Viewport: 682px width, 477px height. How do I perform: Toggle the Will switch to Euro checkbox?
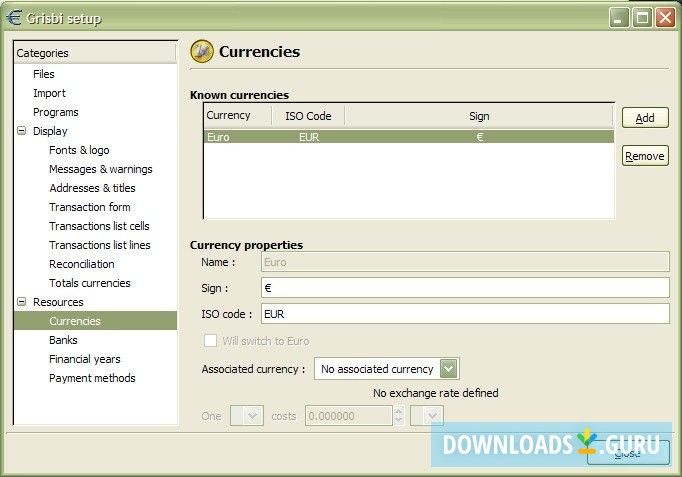[x=211, y=340]
